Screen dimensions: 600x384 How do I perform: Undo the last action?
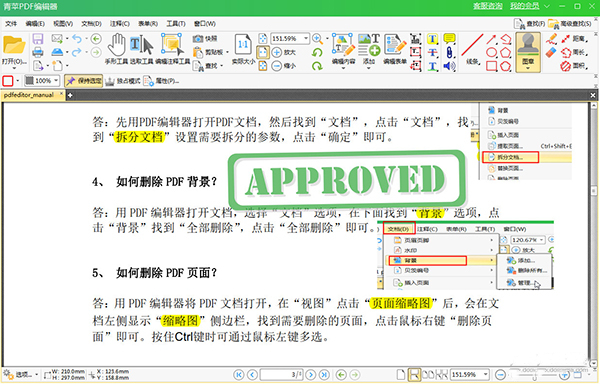[77, 39]
